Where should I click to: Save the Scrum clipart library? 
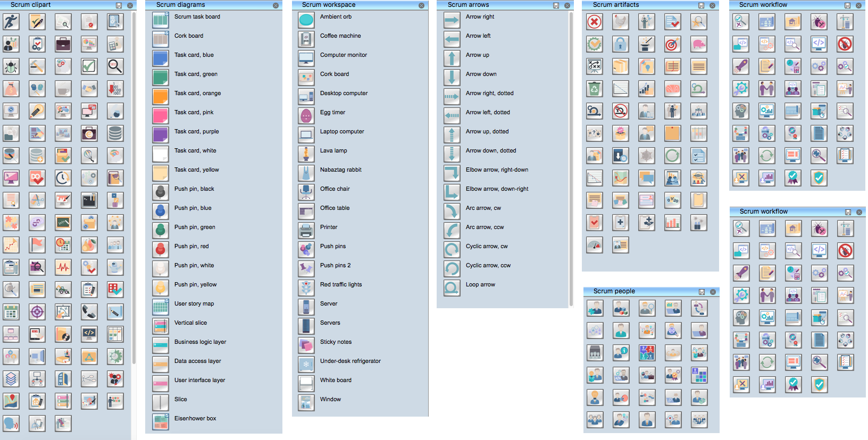(119, 5)
